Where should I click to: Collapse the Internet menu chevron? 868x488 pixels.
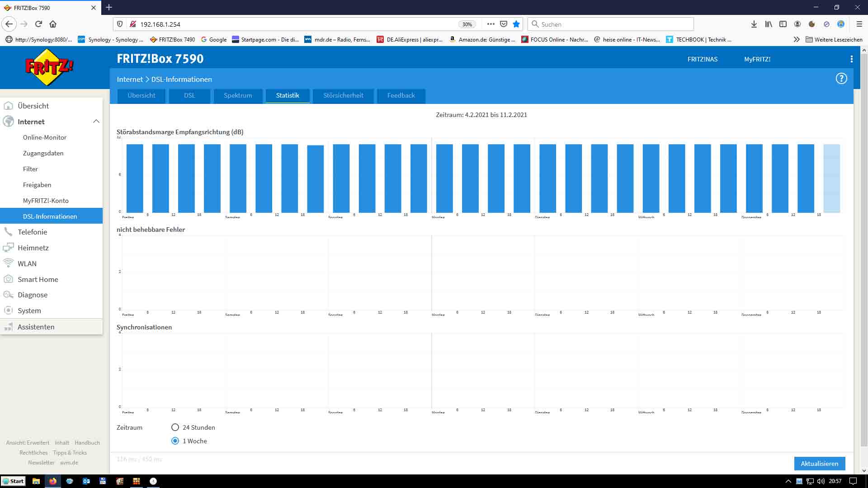pos(96,122)
